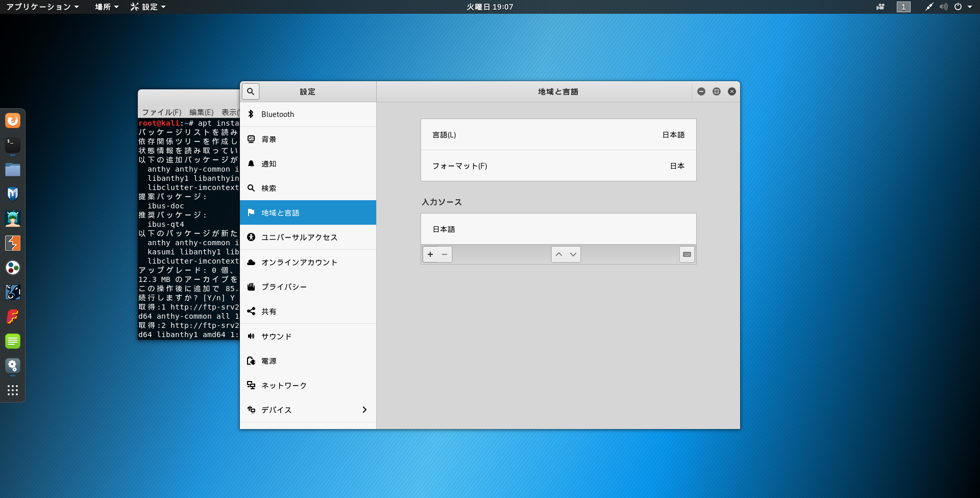The image size is (980, 498).
Task: Change フォーマット(F) formats setting
Action: [558, 165]
